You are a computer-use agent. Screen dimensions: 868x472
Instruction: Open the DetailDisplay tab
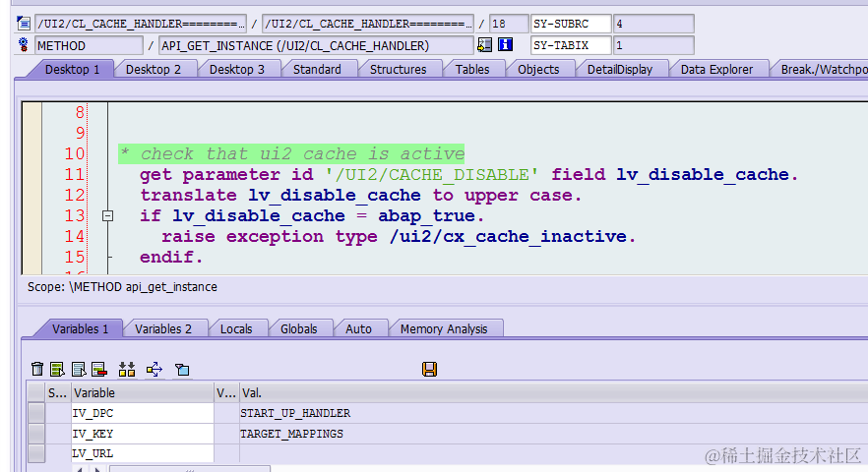(x=619, y=69)
